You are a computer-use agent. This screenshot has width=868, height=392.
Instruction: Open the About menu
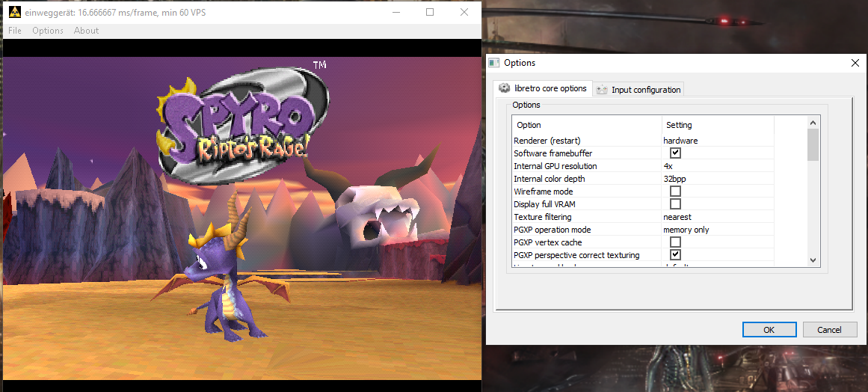click(86, 31)
